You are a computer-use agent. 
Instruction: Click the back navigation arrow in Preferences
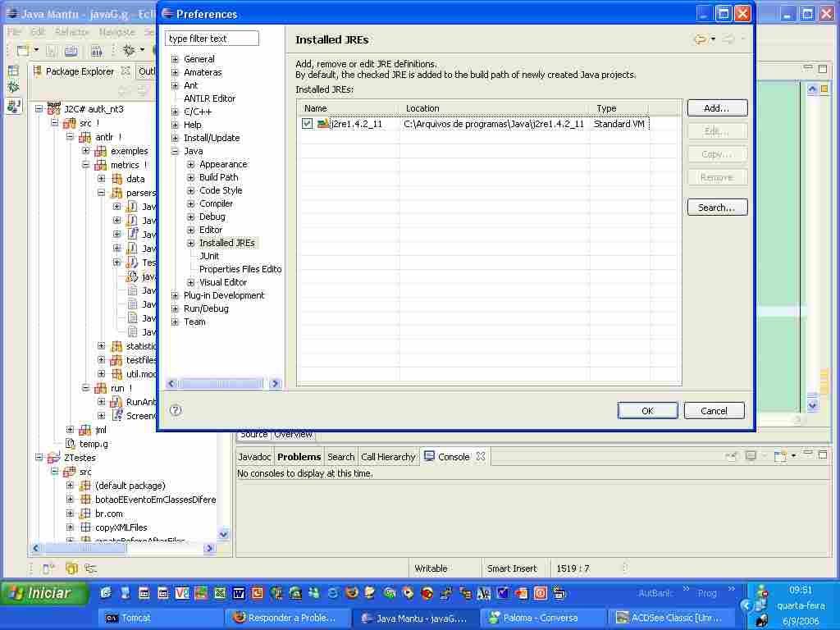coord(699,39)
